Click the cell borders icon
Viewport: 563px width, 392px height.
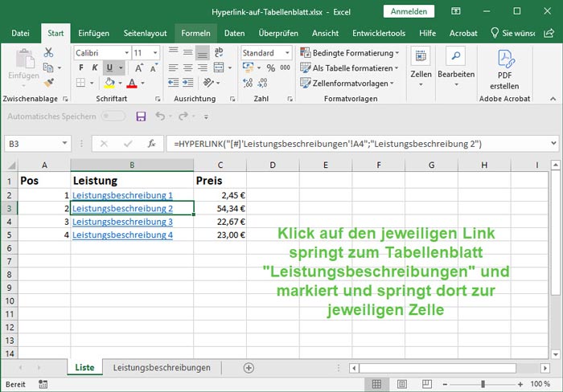[x=80, y=83]
